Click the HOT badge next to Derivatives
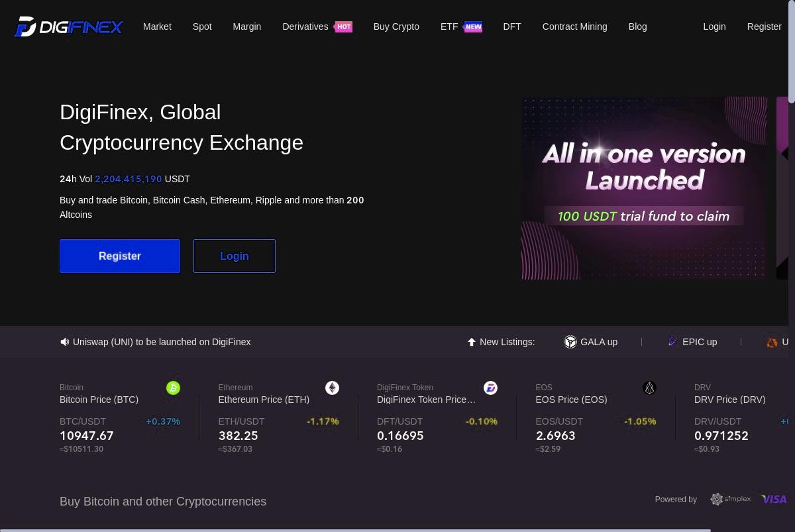Viewport: 795px width, 532px height. (343, 27)
